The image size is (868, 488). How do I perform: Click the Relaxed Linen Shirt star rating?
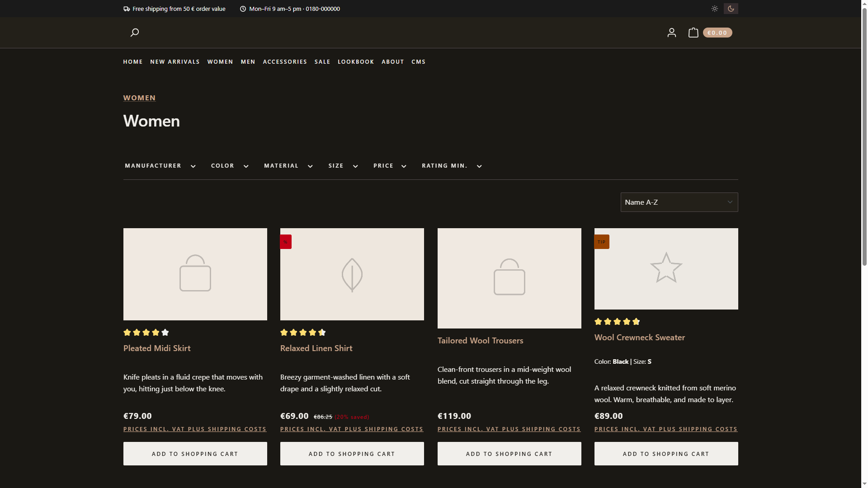click(303, 333)
